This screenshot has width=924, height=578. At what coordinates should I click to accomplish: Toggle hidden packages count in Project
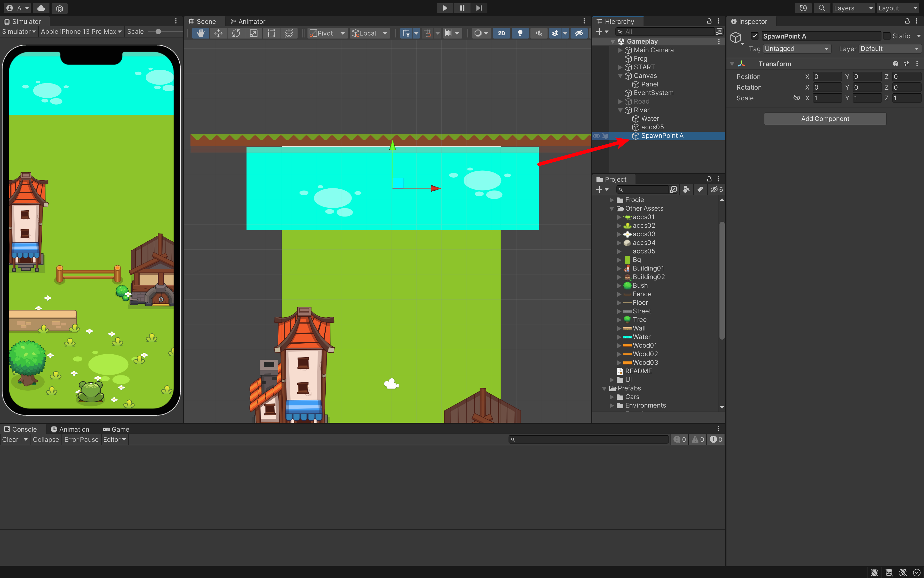click(x=717, y=189)
